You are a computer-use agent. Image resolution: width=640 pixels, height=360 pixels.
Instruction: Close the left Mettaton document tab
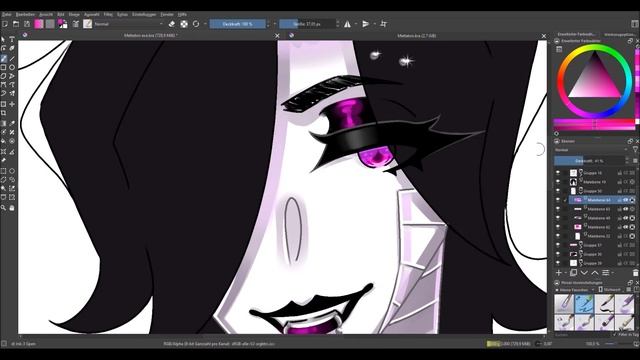[x=278, y=36]
